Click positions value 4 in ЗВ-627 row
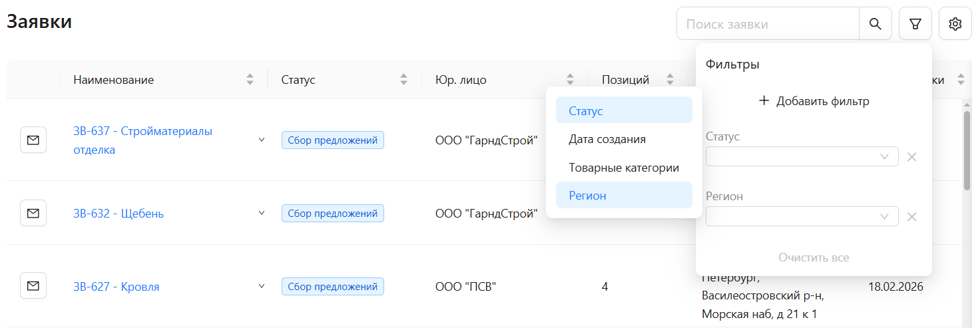This screenshot has width=980, height=328. 605,287
